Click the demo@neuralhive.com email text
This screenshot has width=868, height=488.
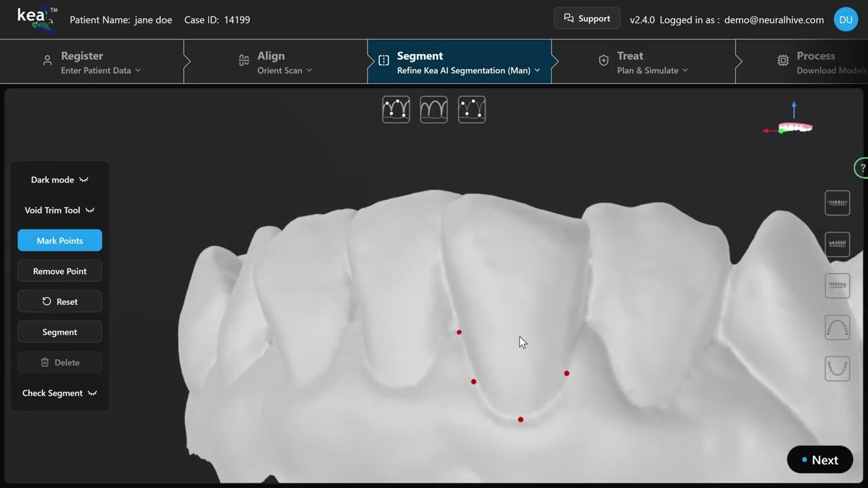click(x=774, y=20)
